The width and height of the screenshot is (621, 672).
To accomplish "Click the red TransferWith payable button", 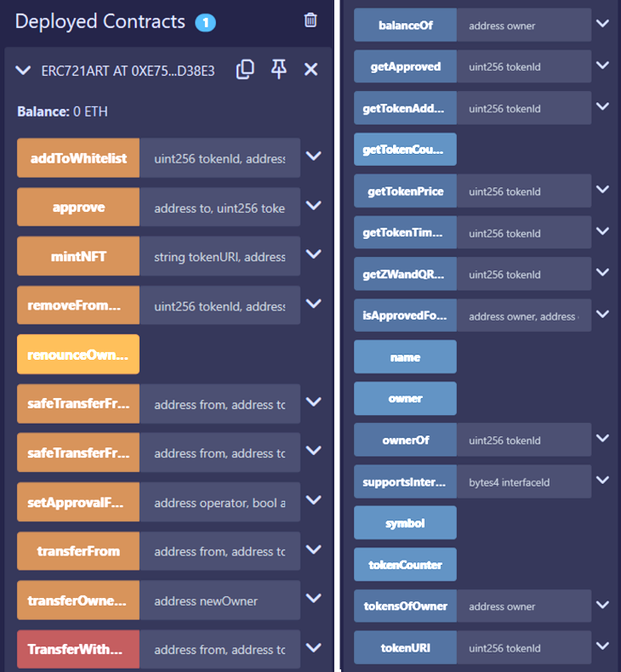I will pyautogui.click(x=78, y=649).
